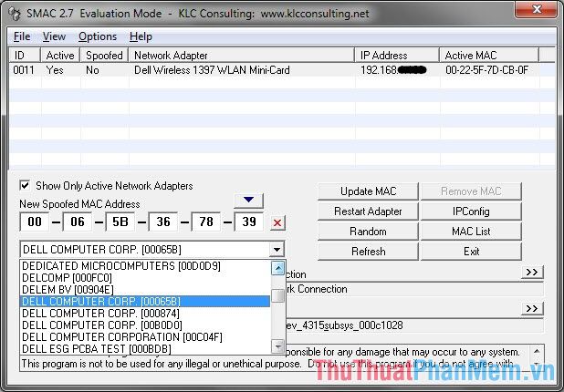Open recent MAC list blue arrow dropdown

[248, 201]
